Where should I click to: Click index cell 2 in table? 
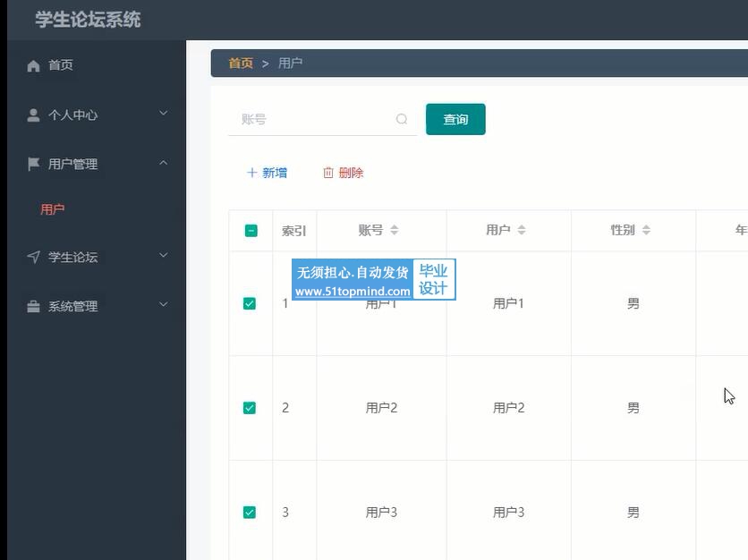(285, 408)
